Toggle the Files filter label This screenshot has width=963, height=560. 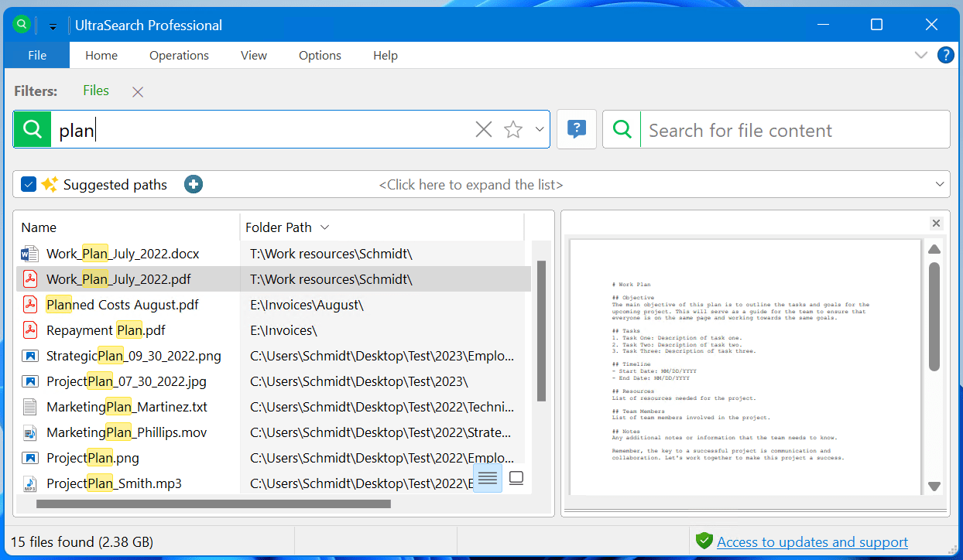click(96, 90)
